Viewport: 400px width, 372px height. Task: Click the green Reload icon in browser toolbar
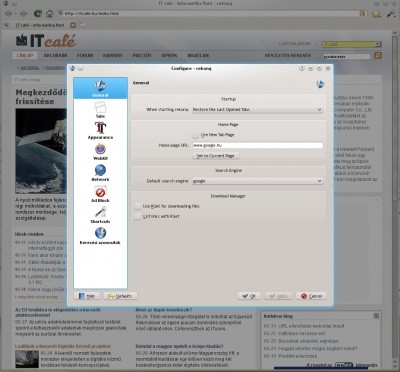(38, 14)
